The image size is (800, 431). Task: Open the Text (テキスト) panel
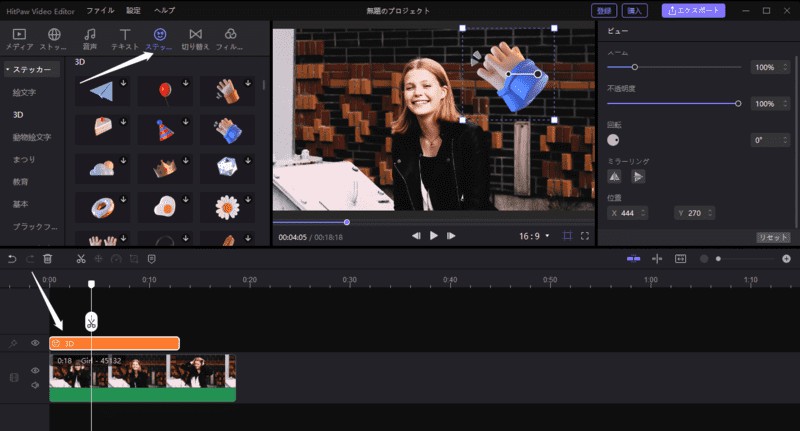pos(125,39)
